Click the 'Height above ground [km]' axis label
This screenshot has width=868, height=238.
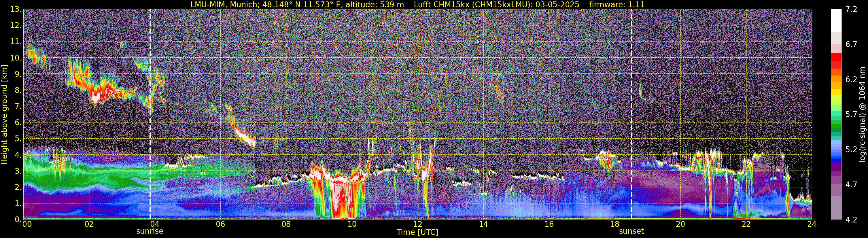[4, 115]
